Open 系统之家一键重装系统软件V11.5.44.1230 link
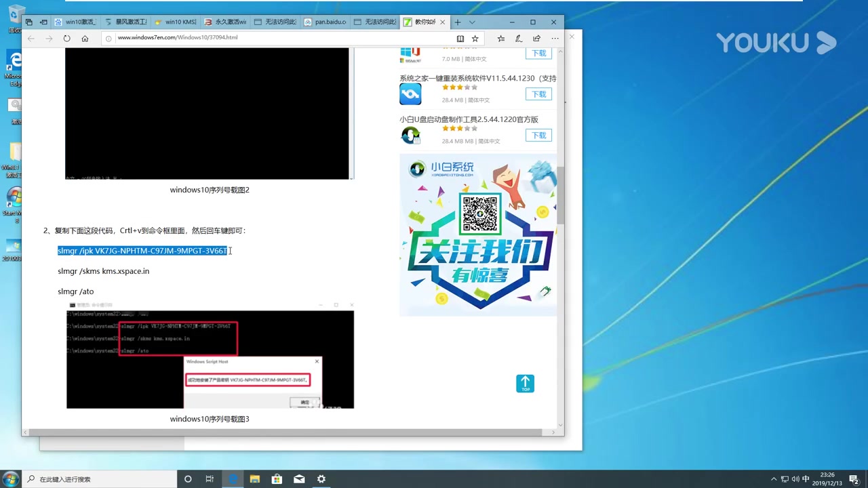Image resolution: width=868 pixels, height=488 pixels. (477, 79)
